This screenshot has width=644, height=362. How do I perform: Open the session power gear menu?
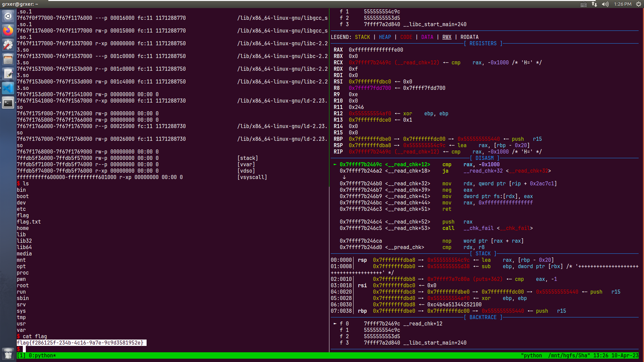(639, 4)
